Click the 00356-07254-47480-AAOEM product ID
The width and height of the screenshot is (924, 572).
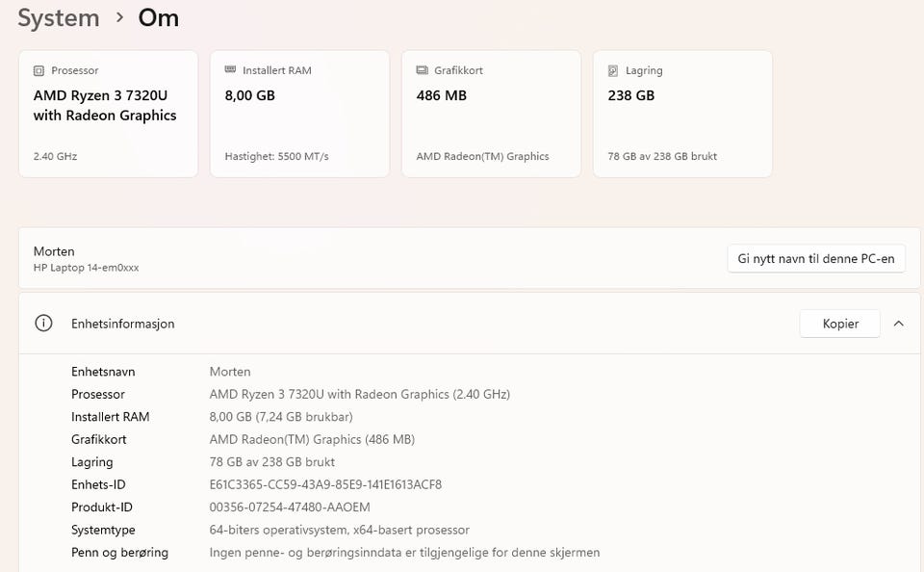(290, 507)
